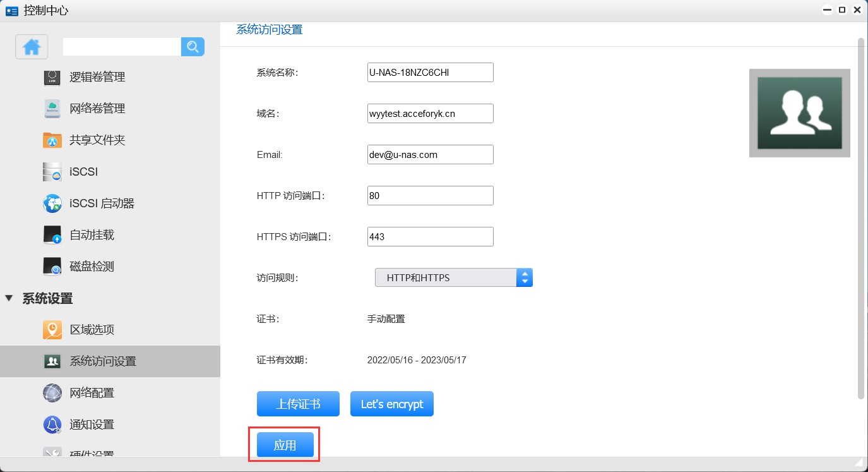
Task: Collapse the 系统设置 section triangle
Action: tap(9, 298)
